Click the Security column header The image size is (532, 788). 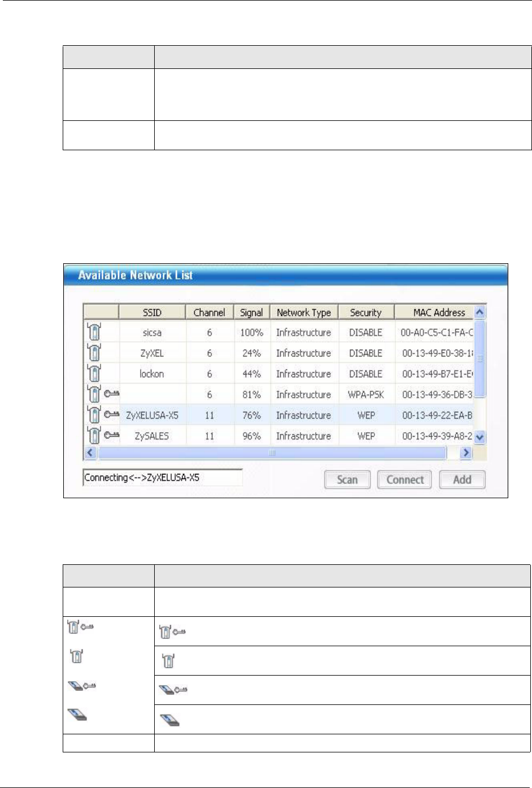pos(366,312)
